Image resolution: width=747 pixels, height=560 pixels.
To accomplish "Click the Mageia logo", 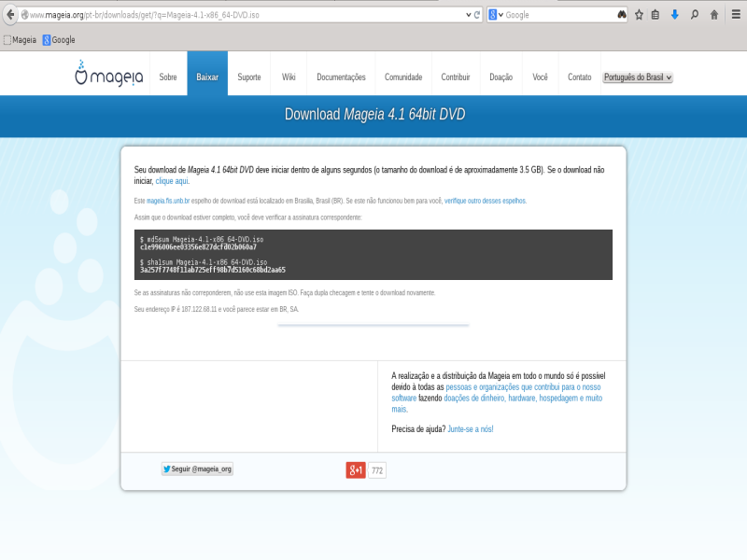I will [108, 74].
